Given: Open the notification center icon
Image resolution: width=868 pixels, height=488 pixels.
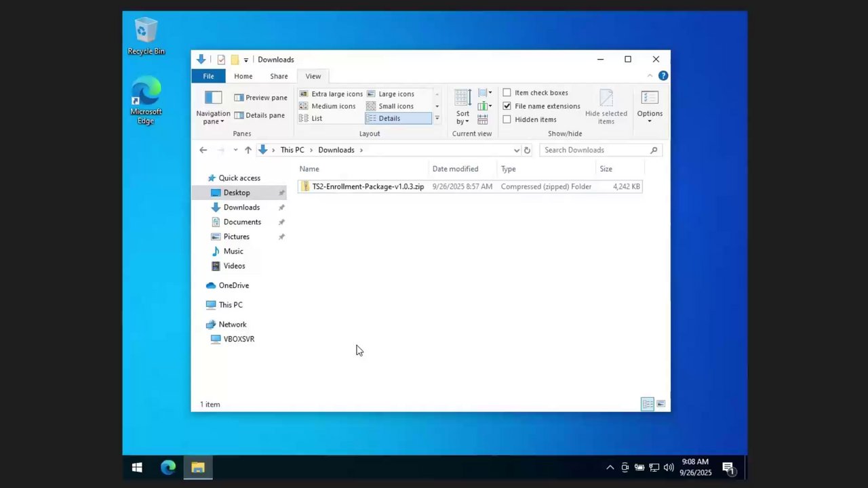Looking at the screenshot, I should tap(728, 467).
